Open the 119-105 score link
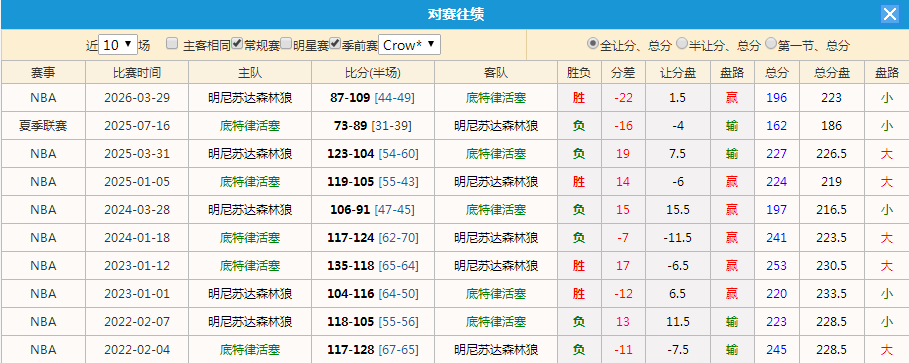Screen dimensions: 909x363 (350, 182)
